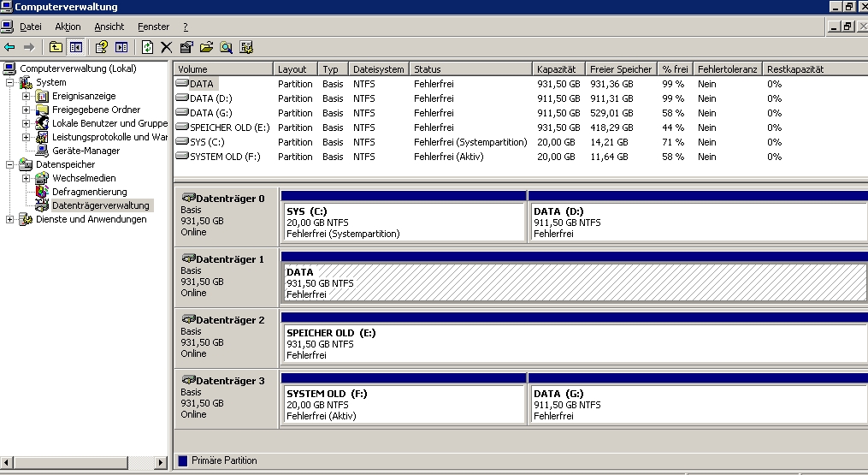Screen dimensions: 868x475
Task: Toggle the console tree show/hide icon
Action: [76, 47]
